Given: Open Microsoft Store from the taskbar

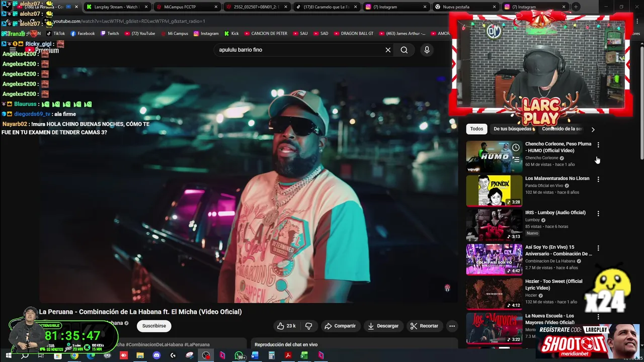Looking at the screenshot, I should [58, 355].
